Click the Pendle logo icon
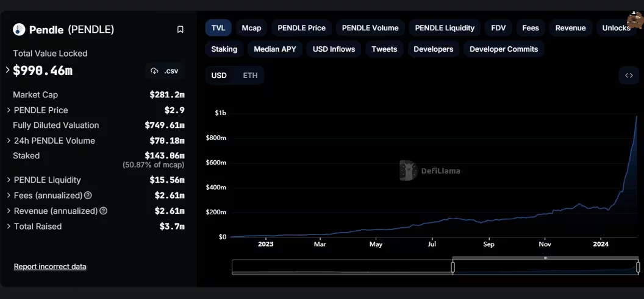 click(x=19, y=30)
